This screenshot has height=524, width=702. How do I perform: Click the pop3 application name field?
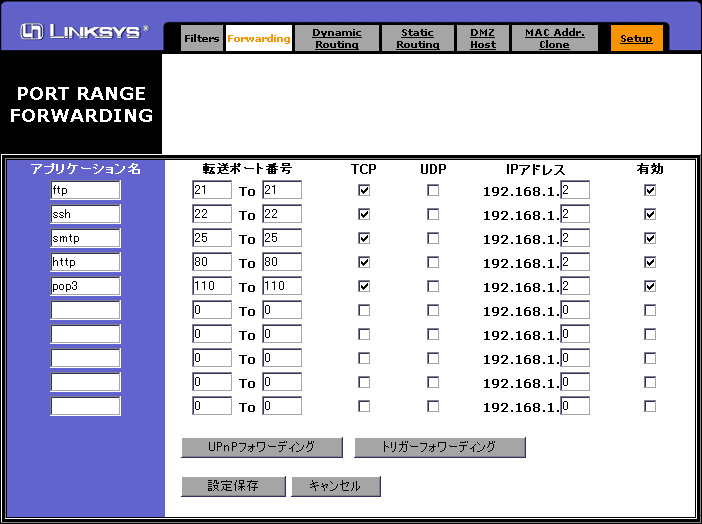pos(86,286)
